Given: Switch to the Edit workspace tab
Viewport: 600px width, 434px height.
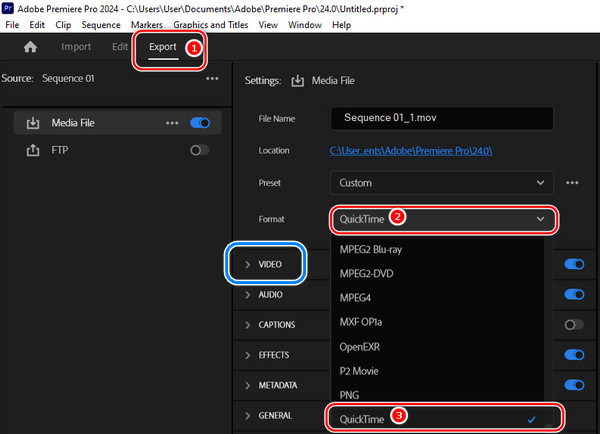Looking at the screenshot, I should tap(120, 47).
